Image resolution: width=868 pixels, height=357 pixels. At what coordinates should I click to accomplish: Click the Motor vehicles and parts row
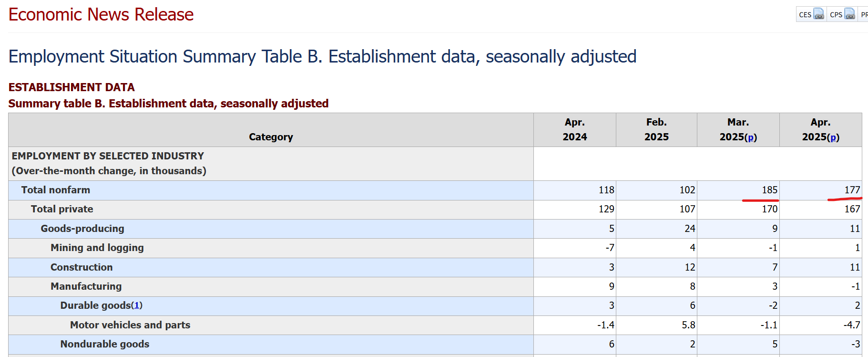tap(435, 325)
